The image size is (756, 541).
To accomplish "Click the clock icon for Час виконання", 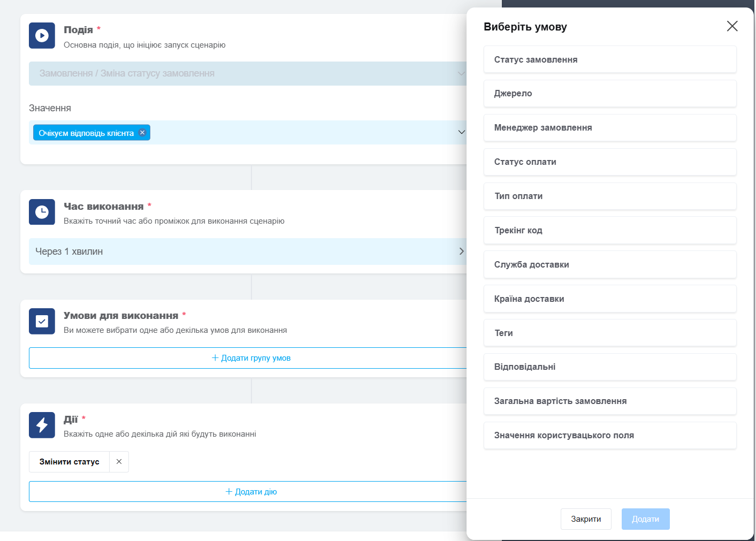I will pos(42,212).
